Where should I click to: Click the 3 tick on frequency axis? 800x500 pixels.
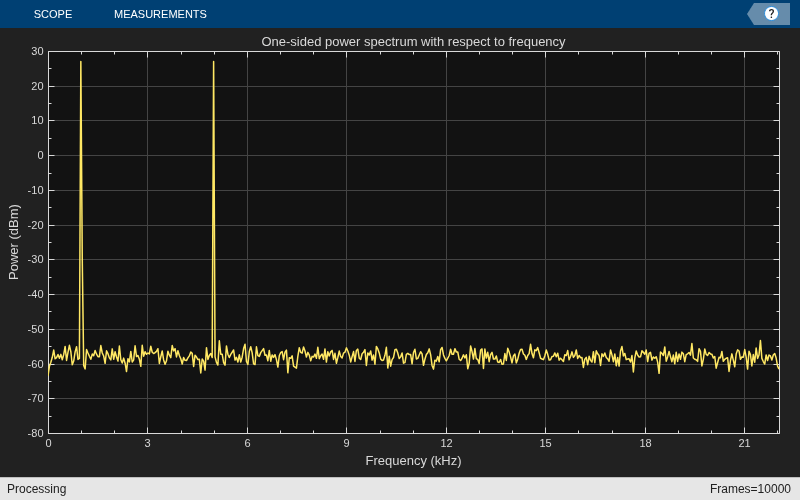pyautogui.click(x=147, y=443)
